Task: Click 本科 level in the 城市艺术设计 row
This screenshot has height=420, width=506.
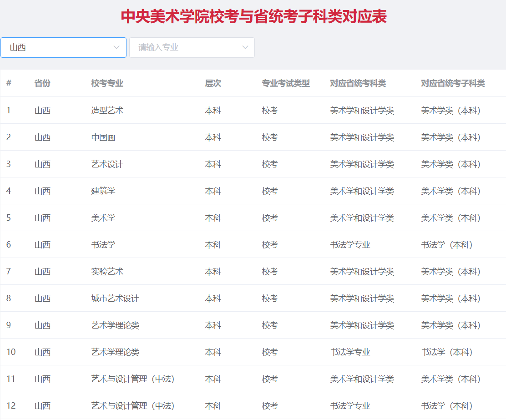Action: pyautogui.click(x=213, y=298)
